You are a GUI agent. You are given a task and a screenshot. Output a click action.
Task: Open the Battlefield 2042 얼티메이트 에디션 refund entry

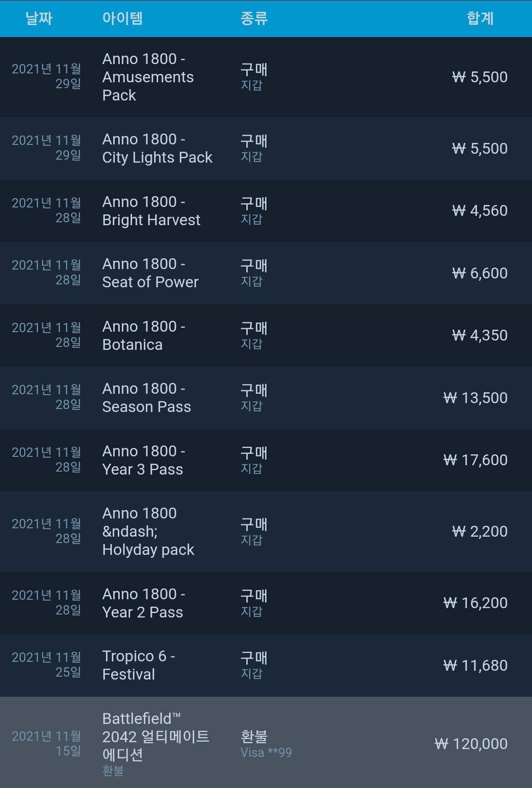point(156,737)
